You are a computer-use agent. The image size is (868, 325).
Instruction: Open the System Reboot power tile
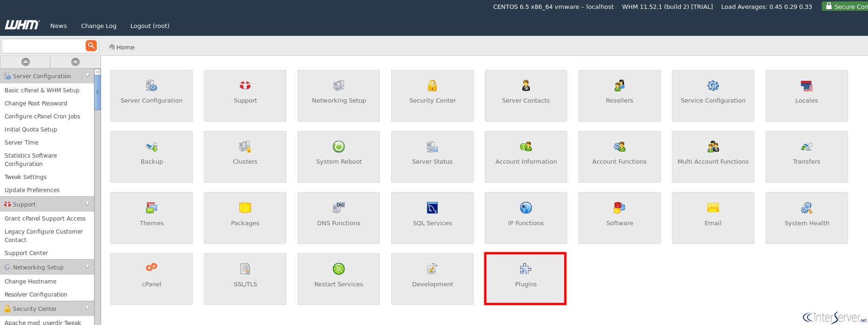coord(339,157)
